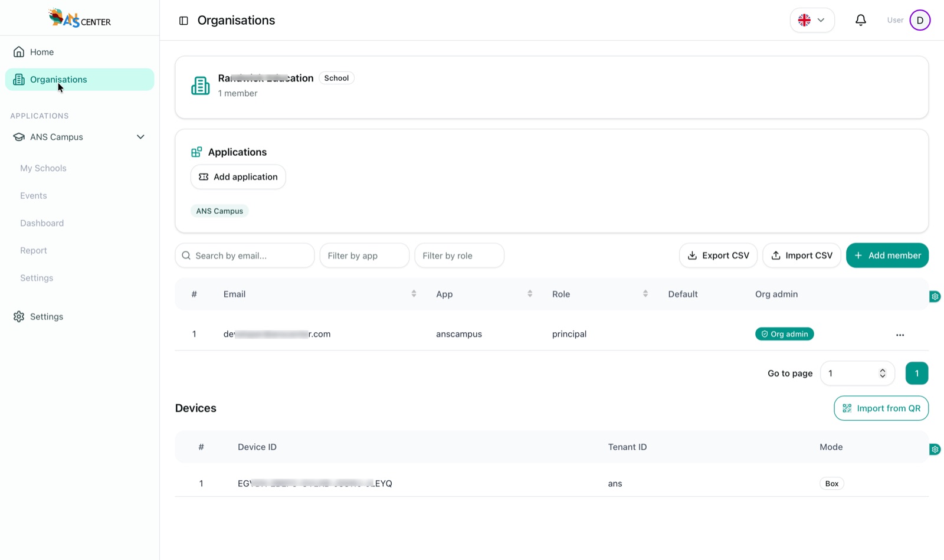Click the School badge
The width and height of the screenshot is (944, 560).
click(336, 78)
